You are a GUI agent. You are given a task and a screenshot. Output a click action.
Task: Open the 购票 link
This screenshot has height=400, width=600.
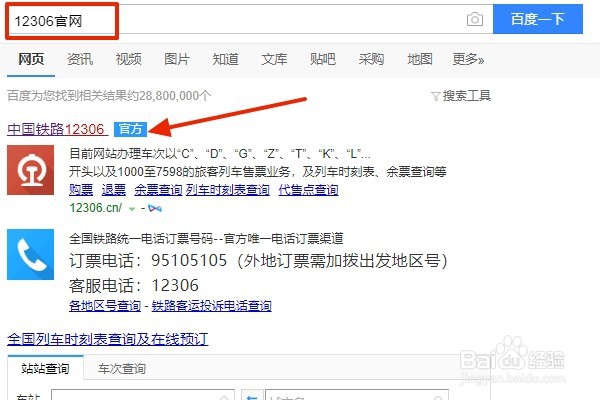[81, 189]
